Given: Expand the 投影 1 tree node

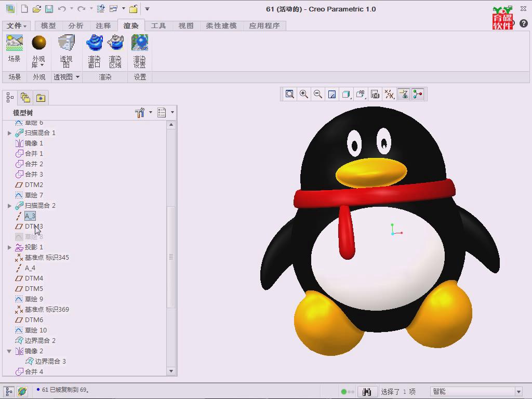Looking at the screenshot, I should click(9, 247).
